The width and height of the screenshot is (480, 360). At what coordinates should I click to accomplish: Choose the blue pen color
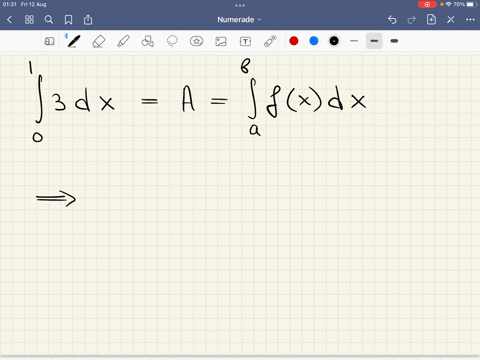pos(314,41)
